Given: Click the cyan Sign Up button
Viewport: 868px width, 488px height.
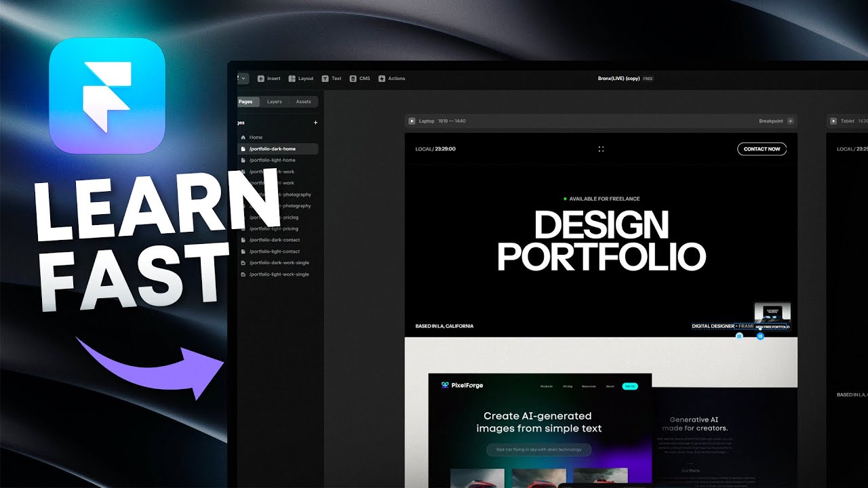Looking at the screenshot, I should tap(630, 386).
